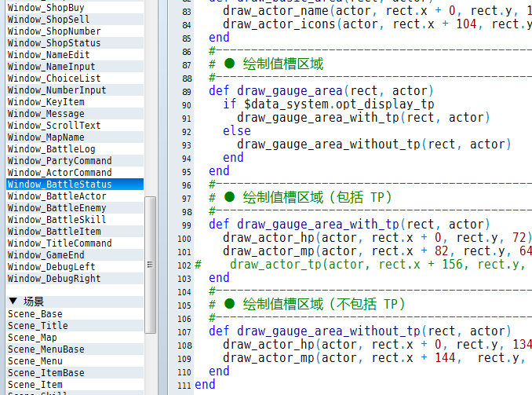Open Window_BattleLog script
532x395 pixels.
[x=75, y=148]
